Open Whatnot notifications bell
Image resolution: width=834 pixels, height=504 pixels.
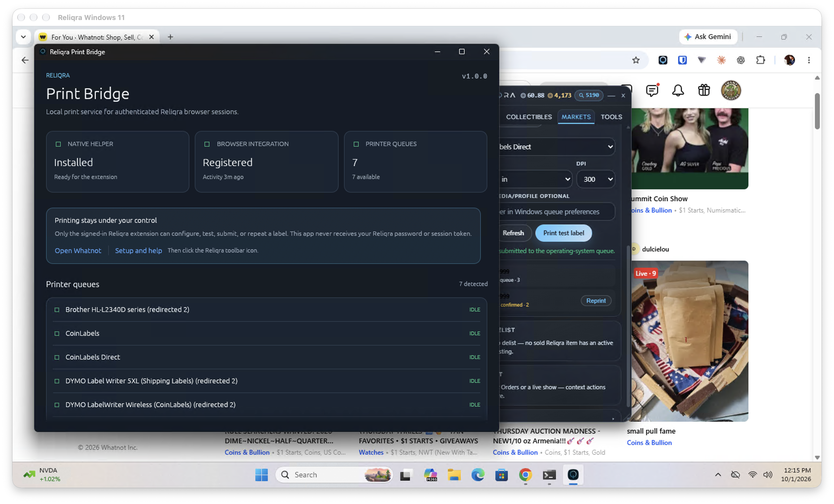coord(678,90)
